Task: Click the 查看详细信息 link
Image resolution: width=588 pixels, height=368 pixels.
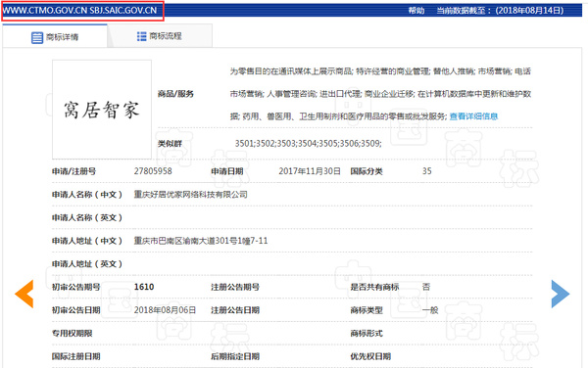Action: pos(473,116)
